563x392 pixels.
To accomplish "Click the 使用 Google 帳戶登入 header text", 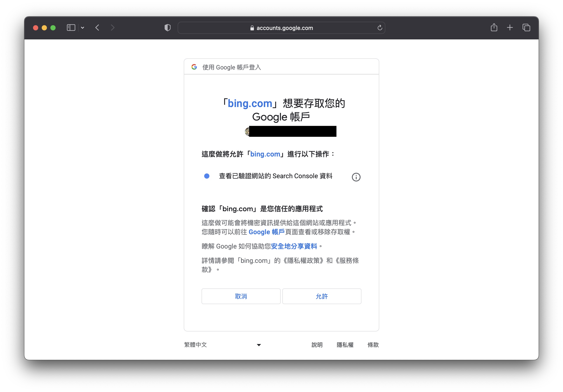I will pos(232,67).
